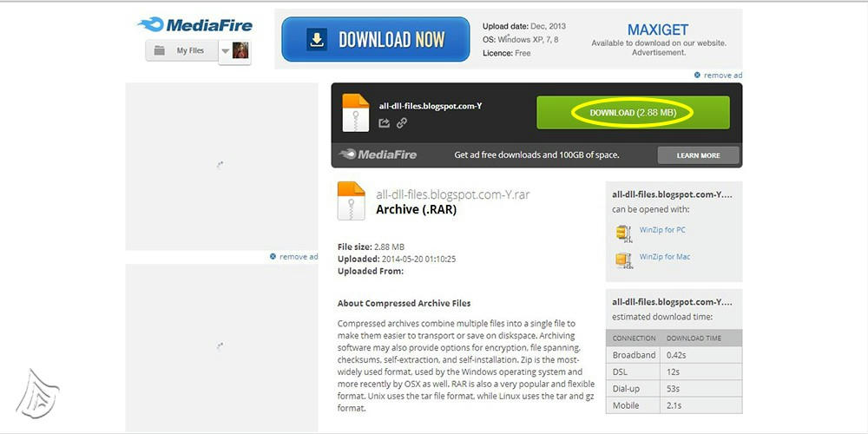Screen dimensions: 868x434
Task: Remove ad below left sidebar box
Action: [294, 257]
